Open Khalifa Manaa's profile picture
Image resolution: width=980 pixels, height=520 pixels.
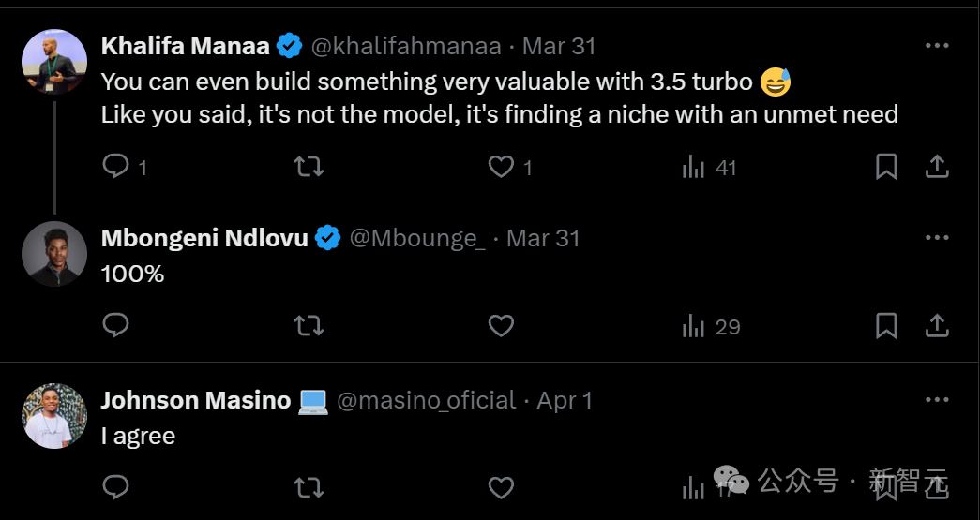[54, 62]
